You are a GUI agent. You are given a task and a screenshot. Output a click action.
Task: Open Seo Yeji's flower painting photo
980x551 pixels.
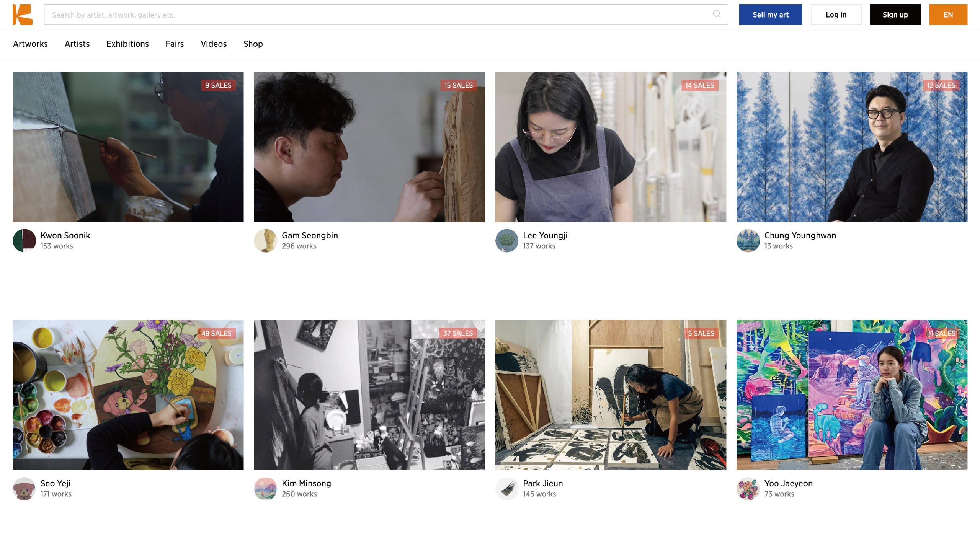pyautogui.click(x=128, y=395)
